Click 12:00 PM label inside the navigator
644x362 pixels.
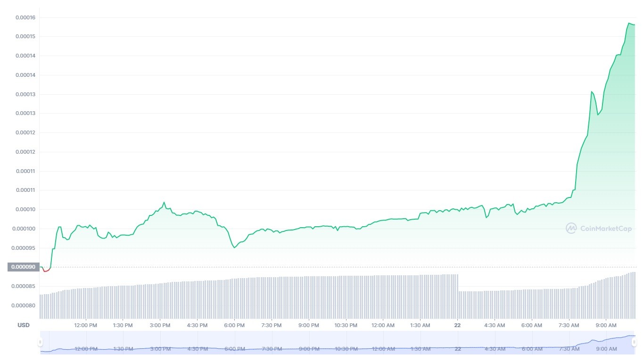click(x=86, y=349)
